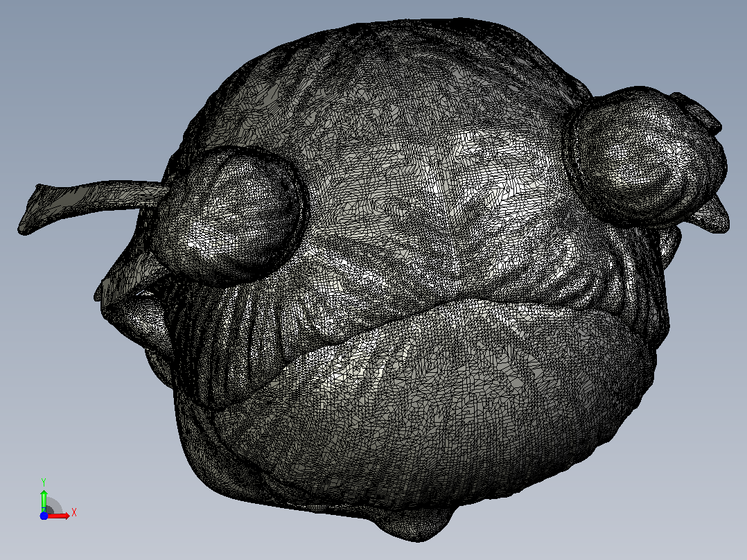The height and width of the screenshot is (560, 747).
Task: Select the left bulging eye of the mesh
Action: pyautogui.click(x=227, y=217)
